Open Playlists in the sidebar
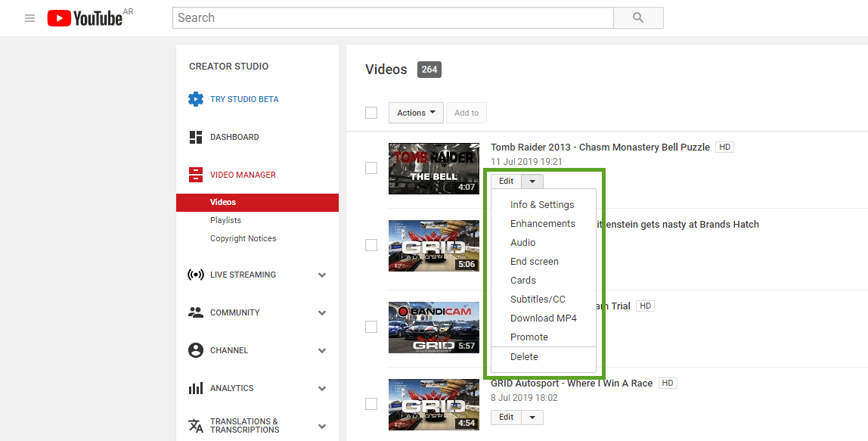The height and width of the screenshot is (441, 868). click(225, 220)
